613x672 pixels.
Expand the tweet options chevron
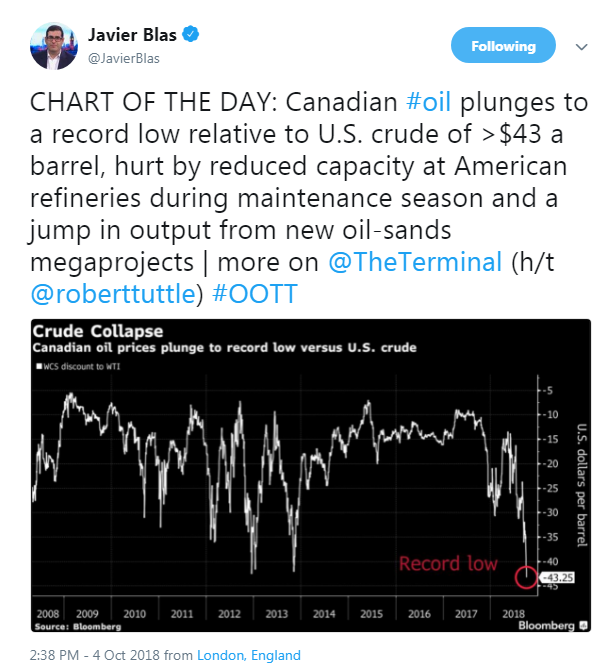pyautogui.click(x=581, y=47)
